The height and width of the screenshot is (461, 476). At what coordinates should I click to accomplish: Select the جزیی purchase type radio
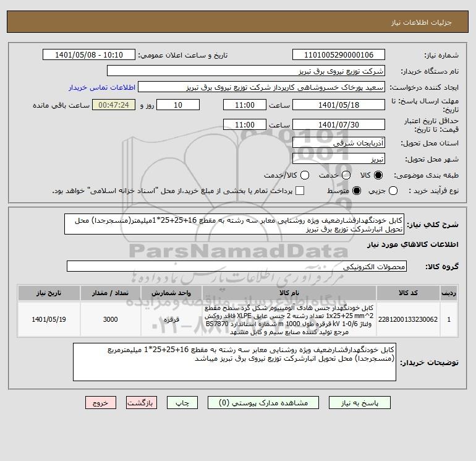coord(393,191)
